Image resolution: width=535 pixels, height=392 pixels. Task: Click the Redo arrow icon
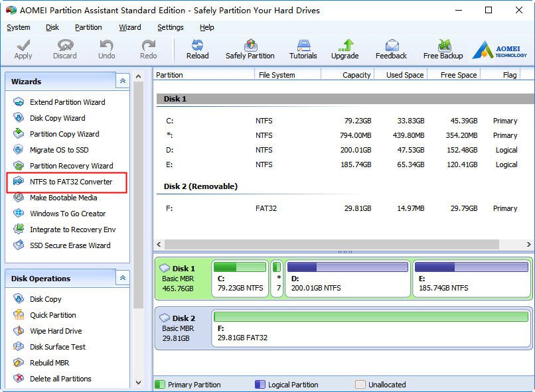tap(149, 45)
